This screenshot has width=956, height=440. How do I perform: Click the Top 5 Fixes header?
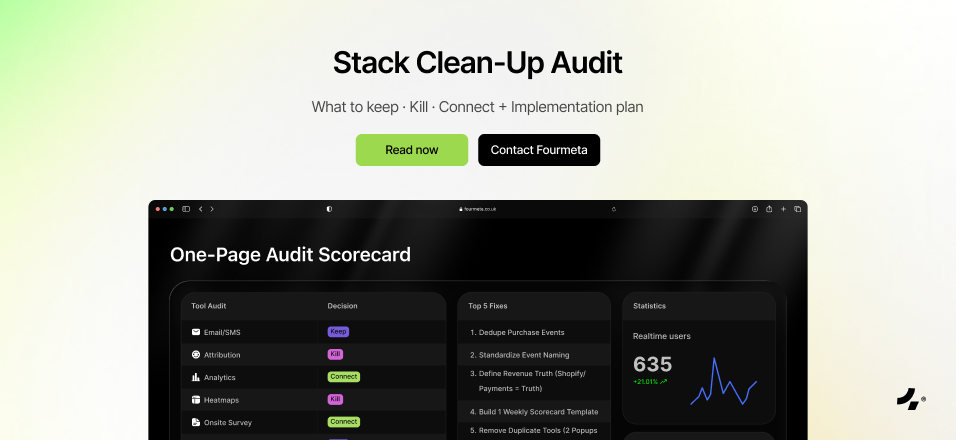point(488,306)
